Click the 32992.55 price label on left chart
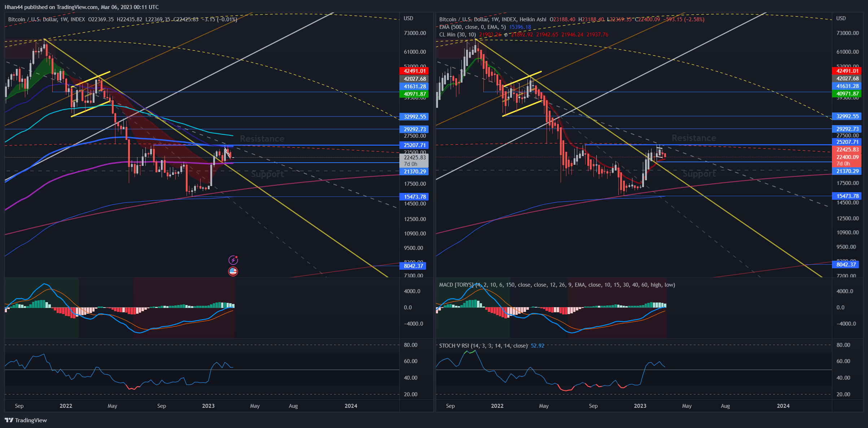Screen dimensions: 868x428 tap(414, 116)
